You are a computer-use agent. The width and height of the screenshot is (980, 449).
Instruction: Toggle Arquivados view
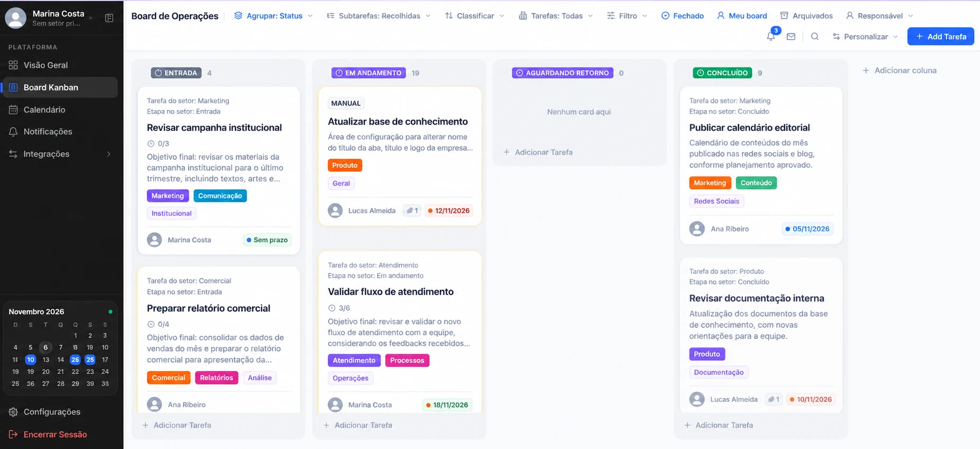point(806,16)
